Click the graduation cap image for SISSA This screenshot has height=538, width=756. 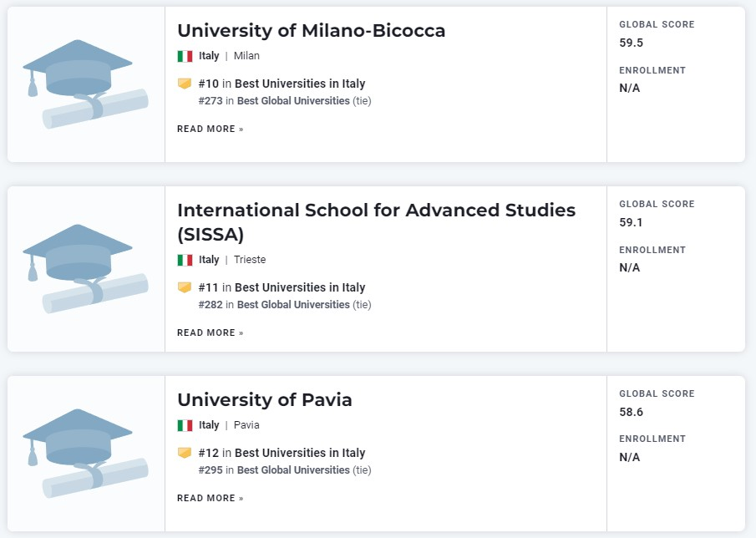[85, 269]
